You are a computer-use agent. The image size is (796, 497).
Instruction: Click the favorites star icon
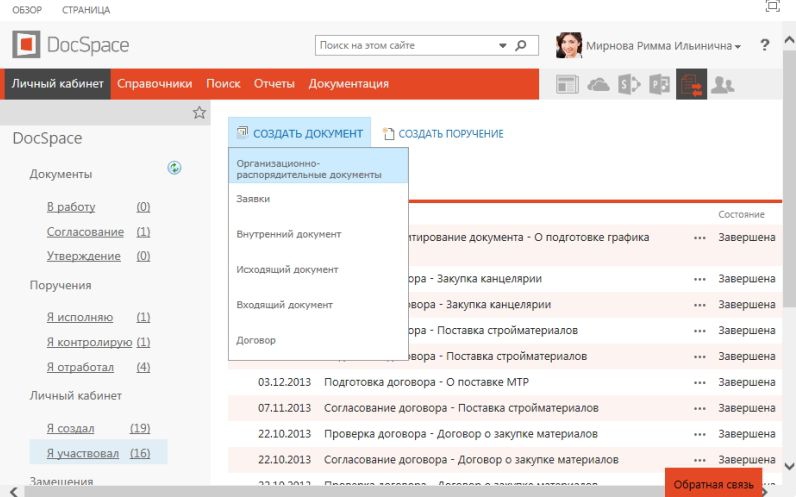click(x=199, y=113)
